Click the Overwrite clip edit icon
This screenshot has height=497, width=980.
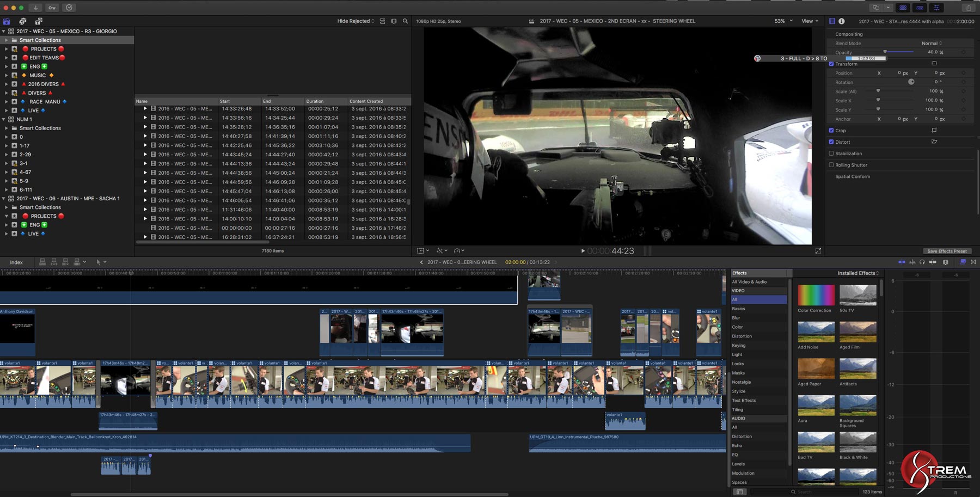point(77,262)
